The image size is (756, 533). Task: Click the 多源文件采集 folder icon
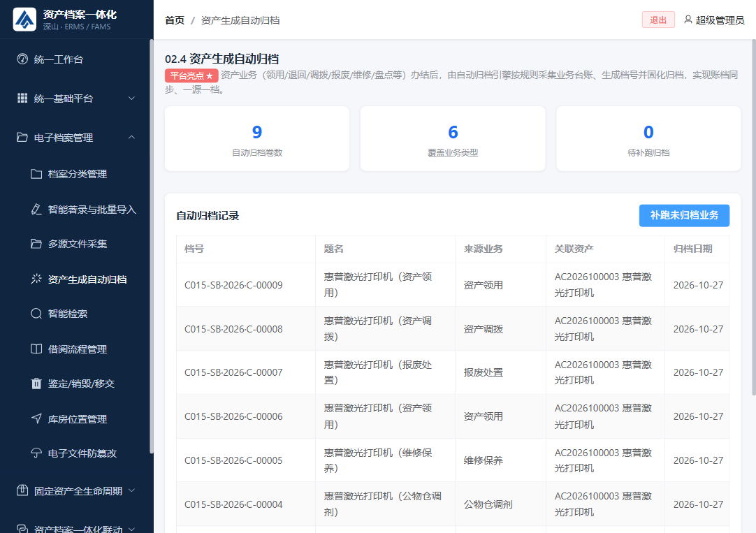click(36, 244)
